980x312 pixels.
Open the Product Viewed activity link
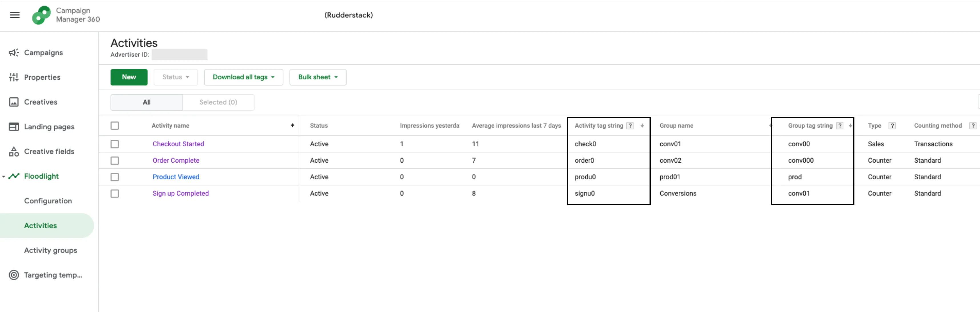coord(176,177)
